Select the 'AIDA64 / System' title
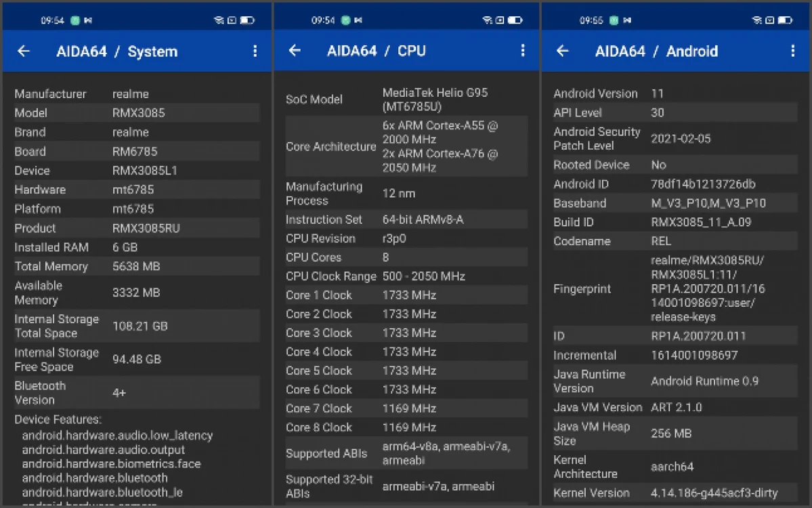This screenshot has height=508, width=812. (116, 51)
